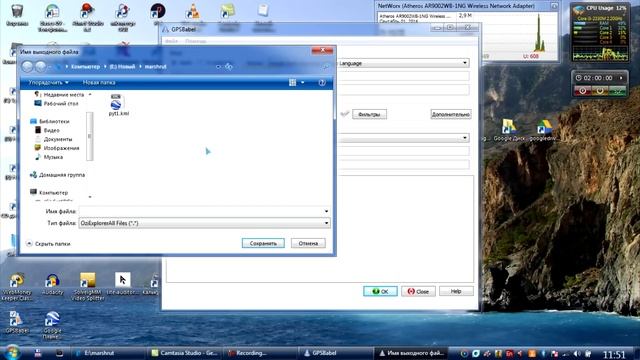640x360 pixels.
Task: Click the OK button in GPSBabel
Action: pos(380,291)
